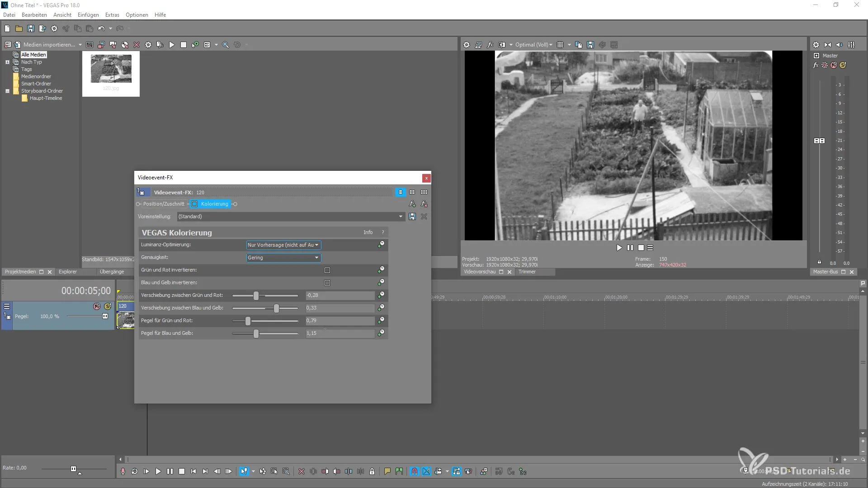This screenshot has width=868, height=488.
Task: Stop media preview in the Projektmedien toolbar
Action: pyautogui.click(x=184, y=45)
